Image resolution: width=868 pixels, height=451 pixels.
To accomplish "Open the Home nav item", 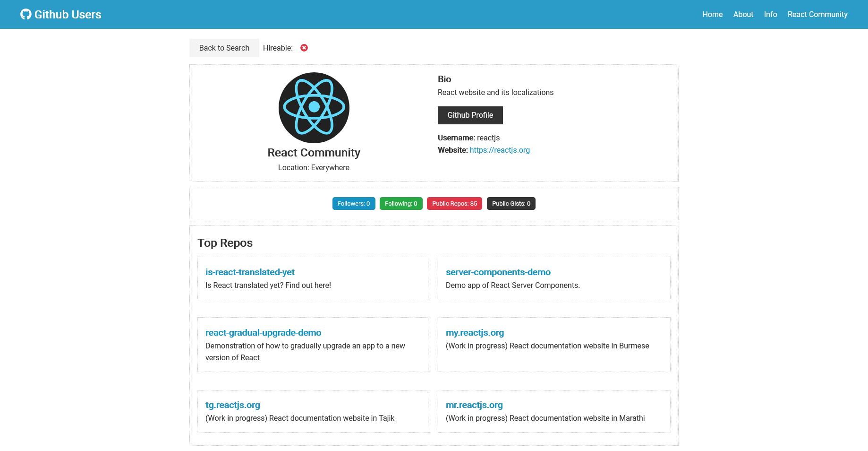I will 712,14.
